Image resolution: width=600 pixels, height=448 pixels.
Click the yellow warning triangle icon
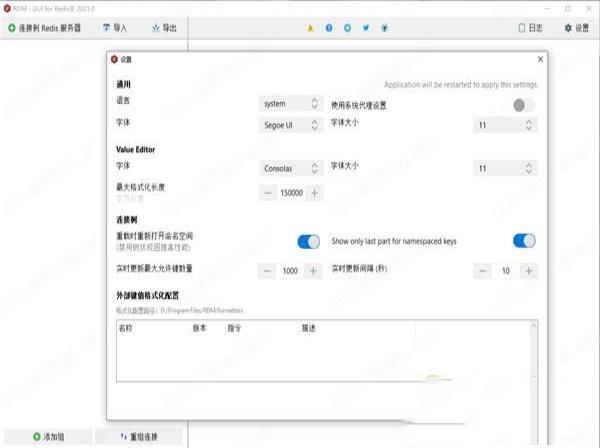(309, 28)
